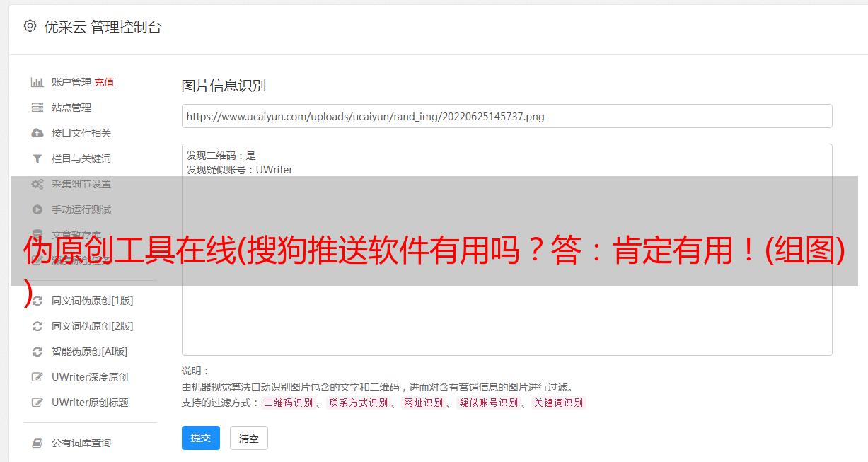The height and width of the screenshot is (462, 868).
Task: Click the result line 发现疑似账号：UWriter
Action: pyautogui.click(x=240, y=170)
